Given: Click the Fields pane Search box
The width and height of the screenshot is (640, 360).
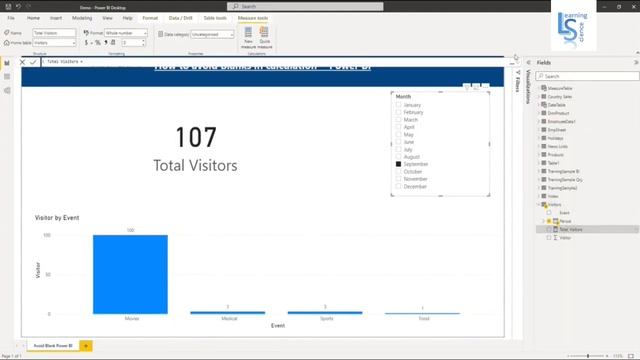Looking at the screenshot, I should [587, 76].
